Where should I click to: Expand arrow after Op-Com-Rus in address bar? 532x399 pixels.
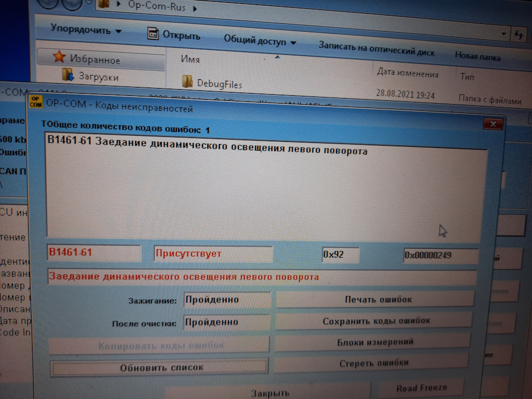[x=195, y=9]
